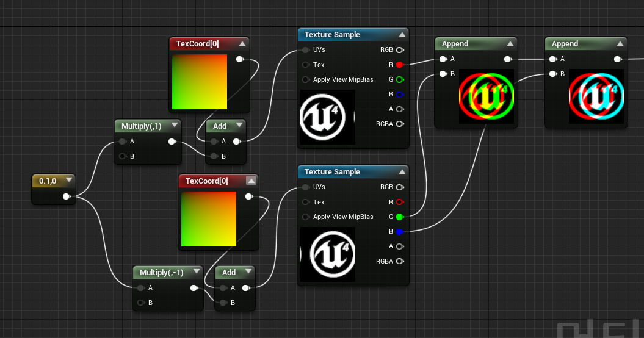Click the upper Texture Sample UE4 logo preview

(328, 117)
